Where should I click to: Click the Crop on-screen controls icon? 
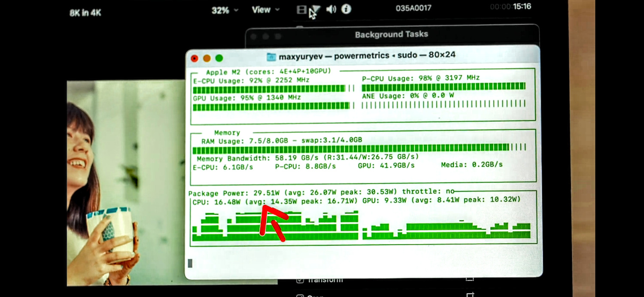pos(470,295)
